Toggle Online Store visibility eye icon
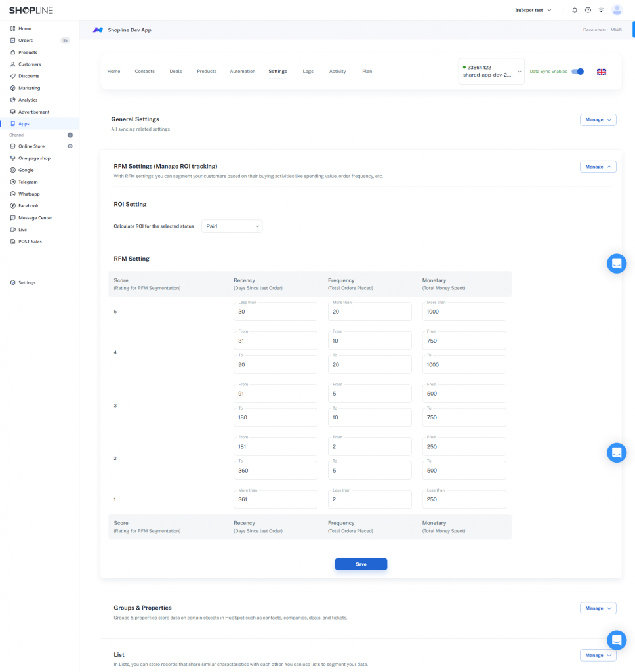The height and width of the screenshot is (672, 635). click(70, 146)
